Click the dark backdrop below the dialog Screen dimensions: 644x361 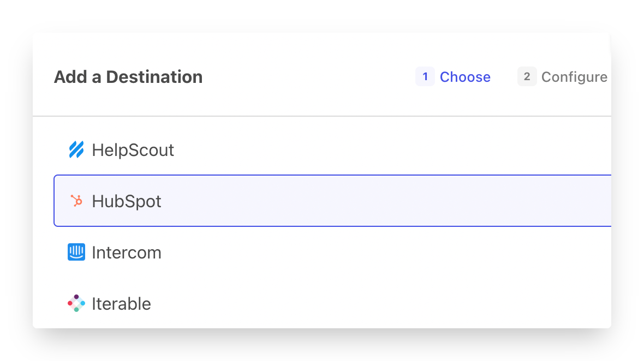(322, 345)
